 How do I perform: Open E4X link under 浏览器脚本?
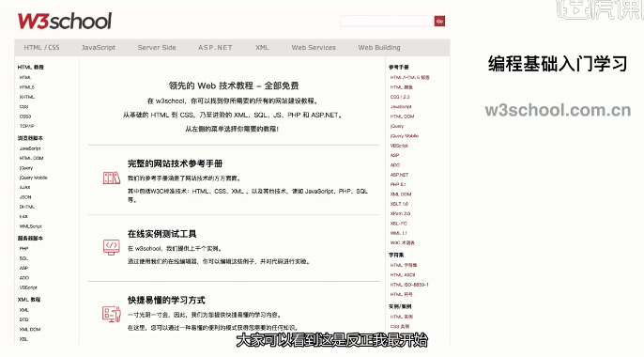tap(23, 216)
